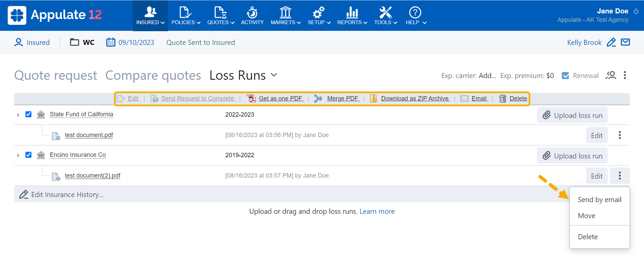The height and width of the screenshot is (255, 644).
Task: Click the bank icon for Encino Insurance Co
Action: 41,155
